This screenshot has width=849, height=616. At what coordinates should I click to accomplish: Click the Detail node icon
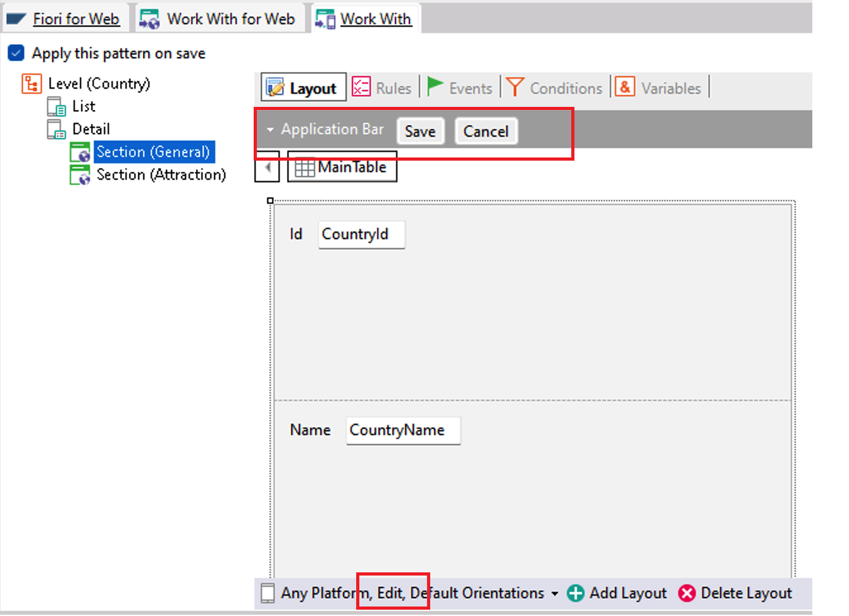pos(56,129)
